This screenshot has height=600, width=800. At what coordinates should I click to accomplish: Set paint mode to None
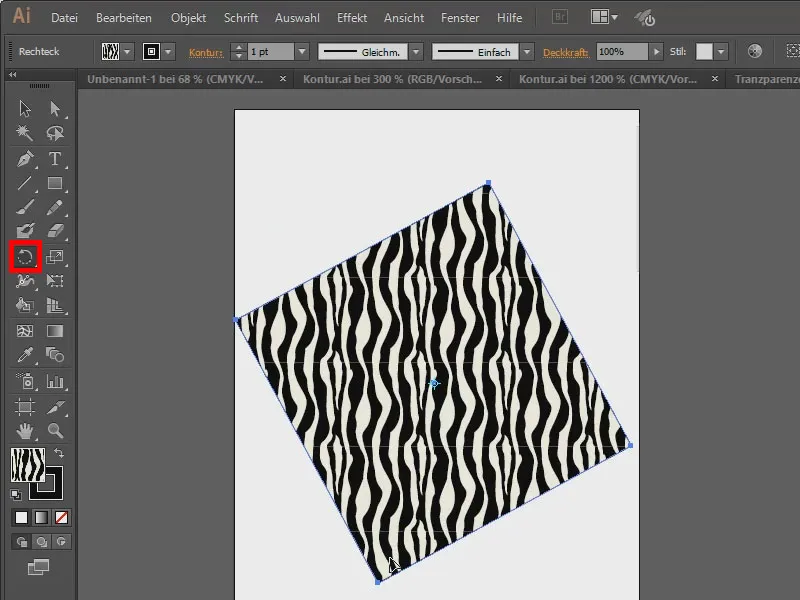pos(61,517)
